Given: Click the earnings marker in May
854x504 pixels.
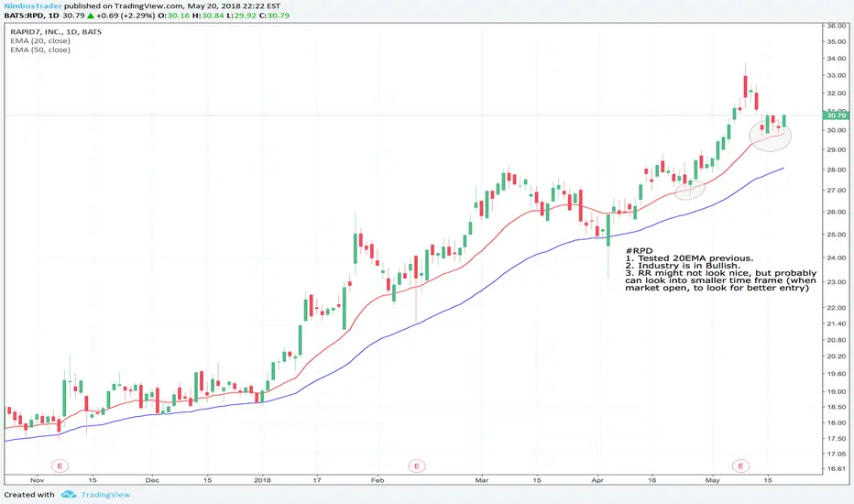Looking at the screenshot, I should point(740,466).
